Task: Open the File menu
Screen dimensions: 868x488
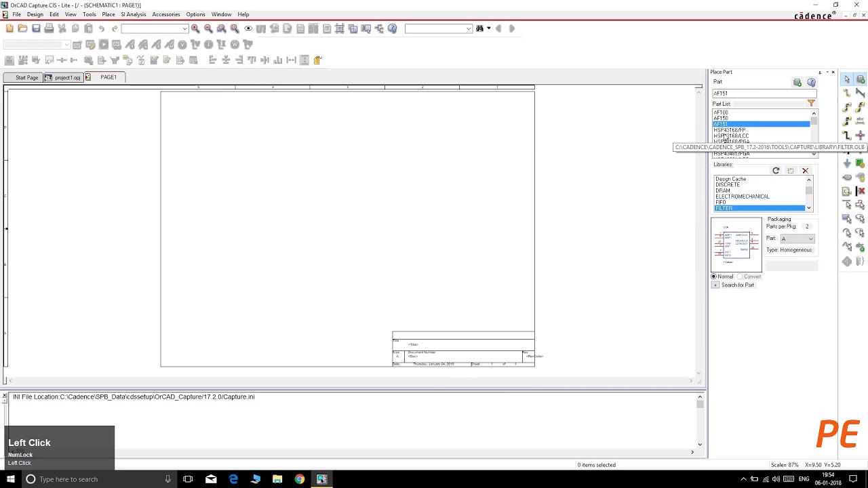Action: tap(16, 14)
